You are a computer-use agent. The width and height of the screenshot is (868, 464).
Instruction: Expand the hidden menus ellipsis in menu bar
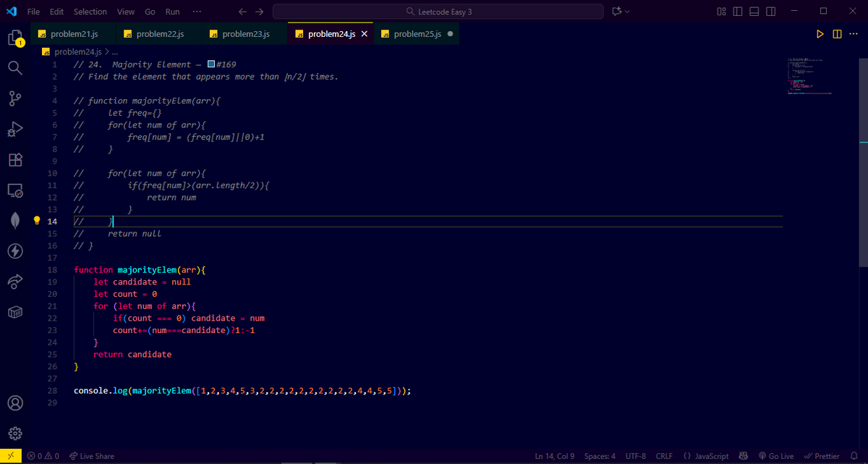(x=197, y=12)
